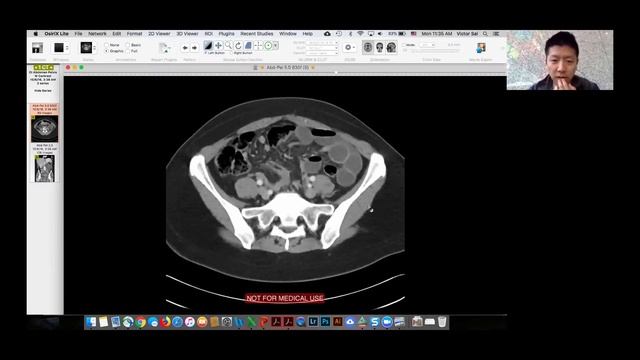Choose Left Button mouse function option
640x360 pixels.
click(215, 53)
